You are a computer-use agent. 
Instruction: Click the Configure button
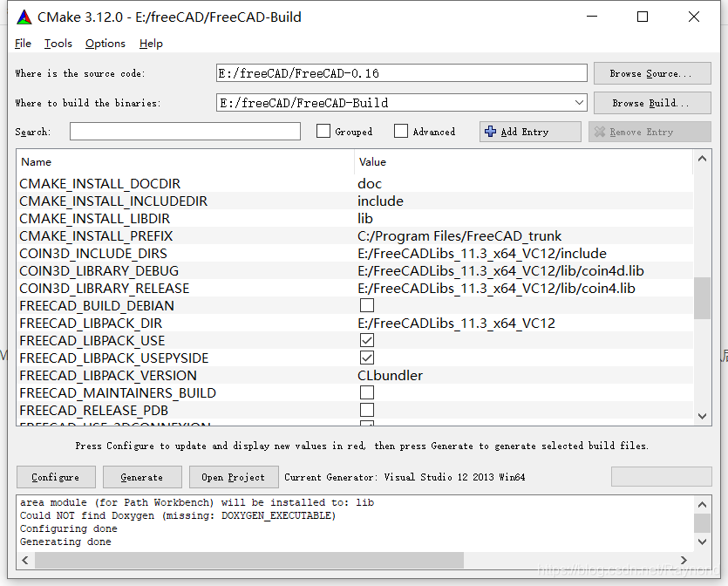coord(56,477)
